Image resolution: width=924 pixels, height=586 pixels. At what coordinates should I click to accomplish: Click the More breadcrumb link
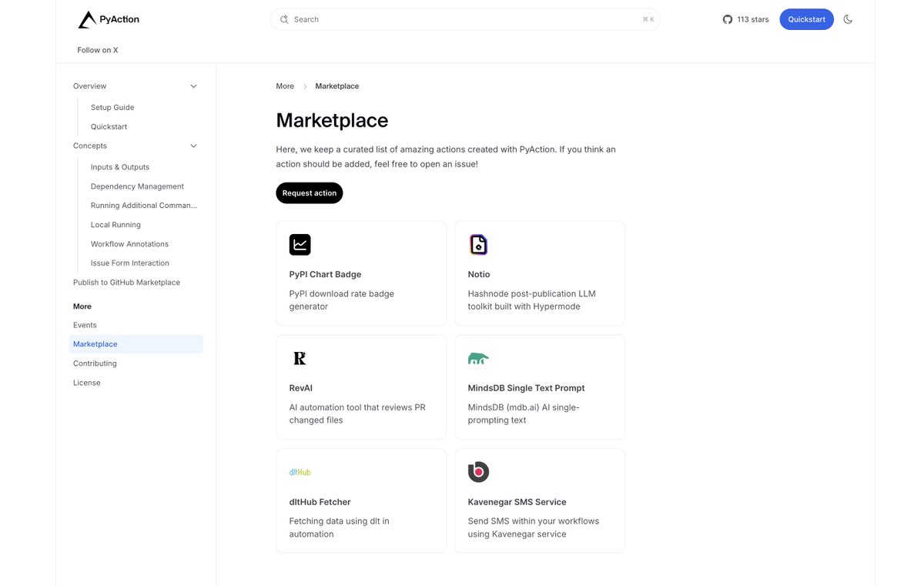pos(285,86)
